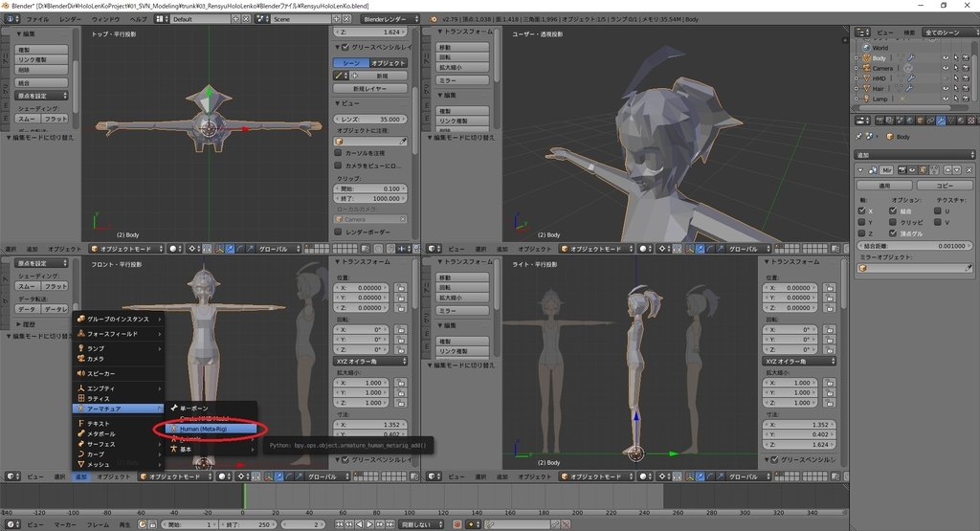Enable the mirror Z axis checkbox
The height and width of the screenshot is (531, 980).
[862, 233]
